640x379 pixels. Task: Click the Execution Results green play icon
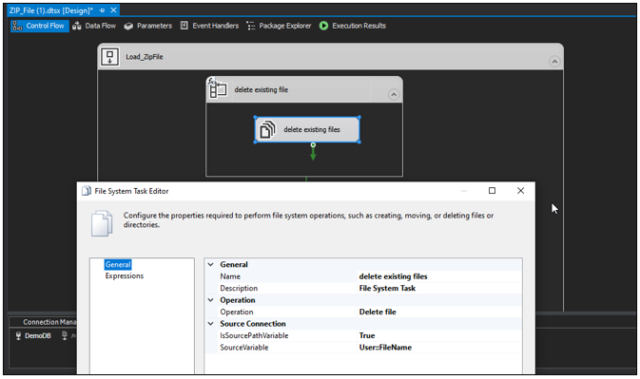pos(323,26)
